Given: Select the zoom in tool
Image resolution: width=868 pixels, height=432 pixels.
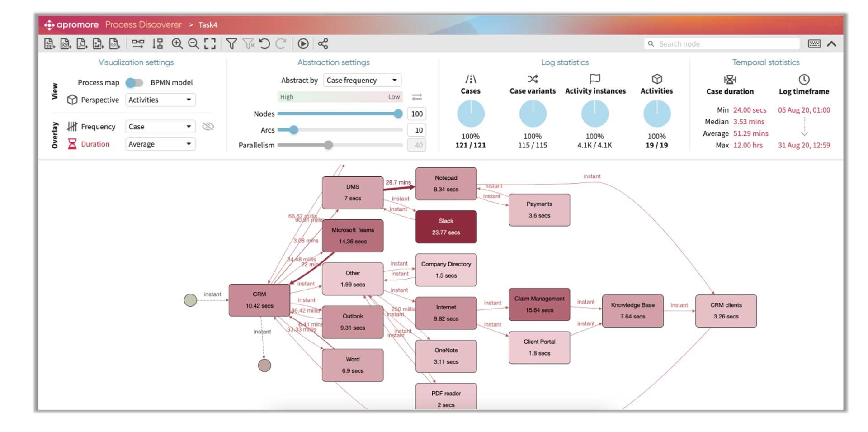Looking at the screenshot, I should pos(177,44).
